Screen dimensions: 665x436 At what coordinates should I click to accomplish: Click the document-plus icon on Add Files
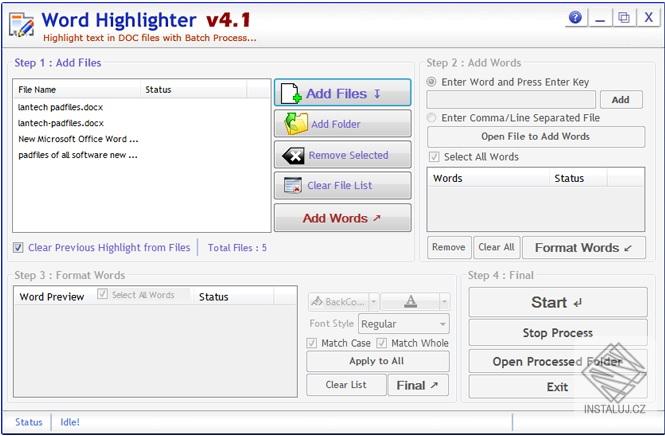point(291,93)
